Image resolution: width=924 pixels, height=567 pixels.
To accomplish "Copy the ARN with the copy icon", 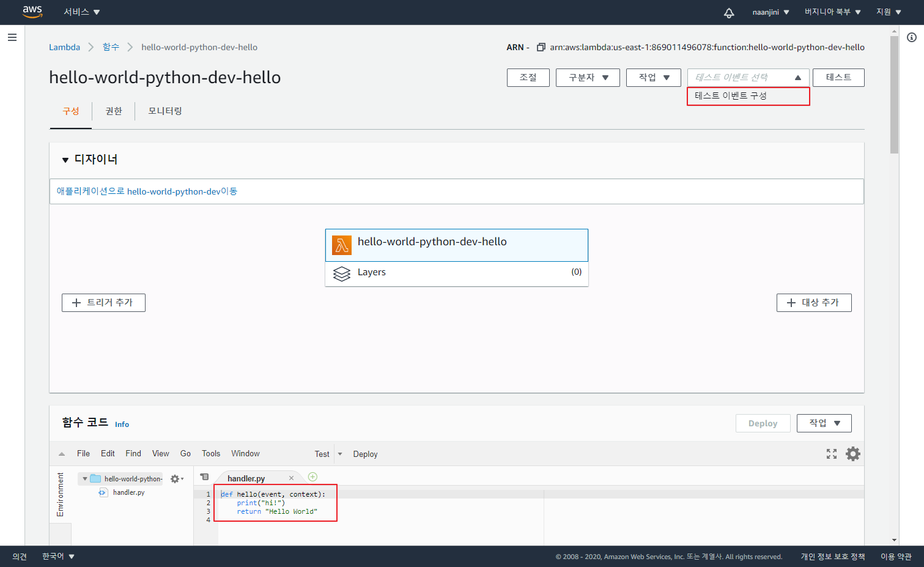I will click(x=541, y=47).
